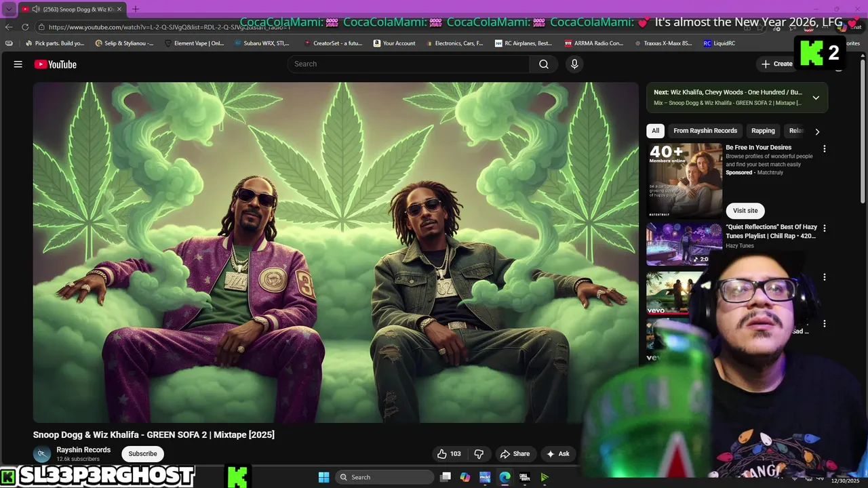Click the video player to pause
This screenshot has height=488, width=868.
[336, 252]
